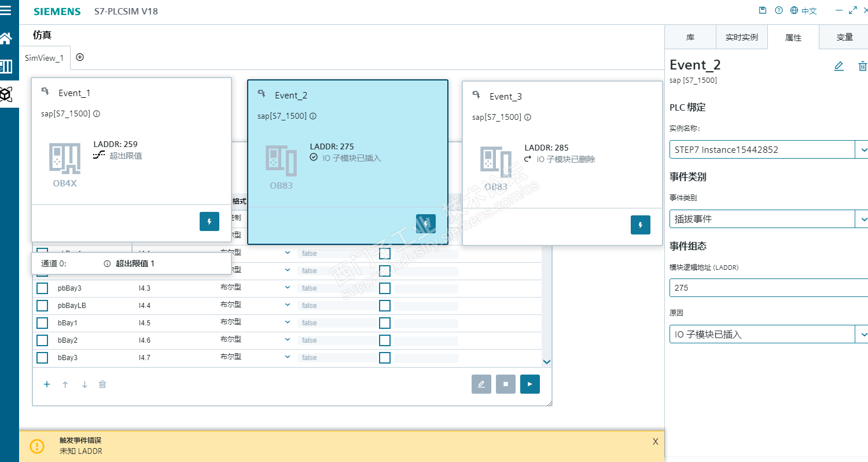Open the 属性 tab
This screenshot has height=462, width=868.
tap(793, 37)
